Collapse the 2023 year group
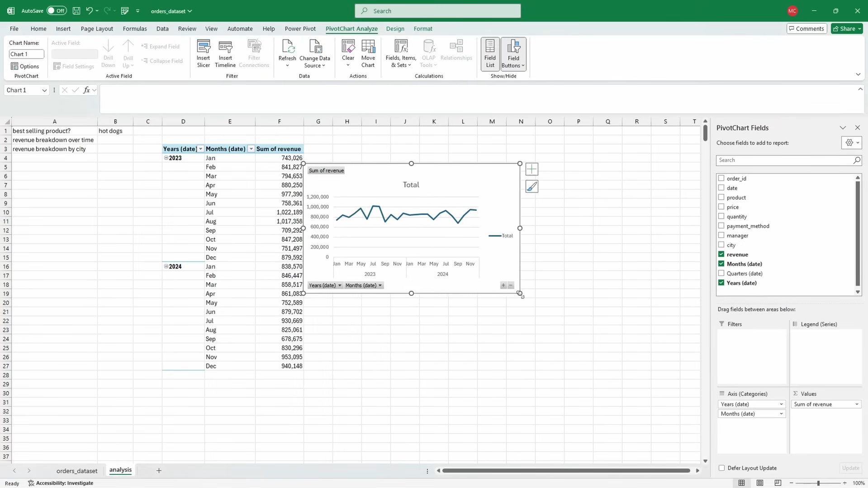The height and width of the screenshot is (488, 868). click(166, 158)
